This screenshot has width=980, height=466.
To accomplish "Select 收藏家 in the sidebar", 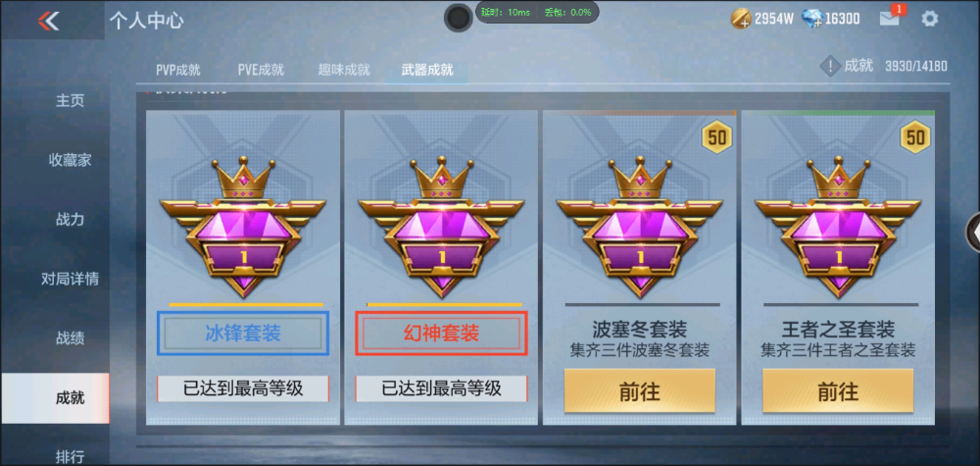I will (x=70, y=160).
